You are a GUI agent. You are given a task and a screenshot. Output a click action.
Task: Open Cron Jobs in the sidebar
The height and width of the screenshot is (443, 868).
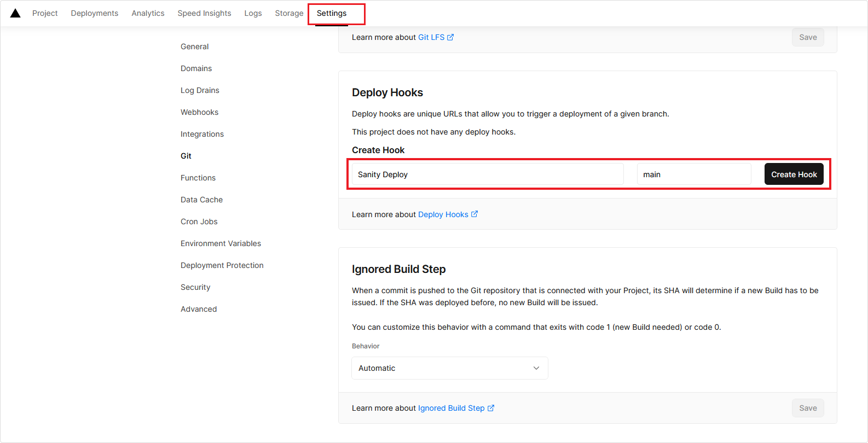click(x=199, y=221)
